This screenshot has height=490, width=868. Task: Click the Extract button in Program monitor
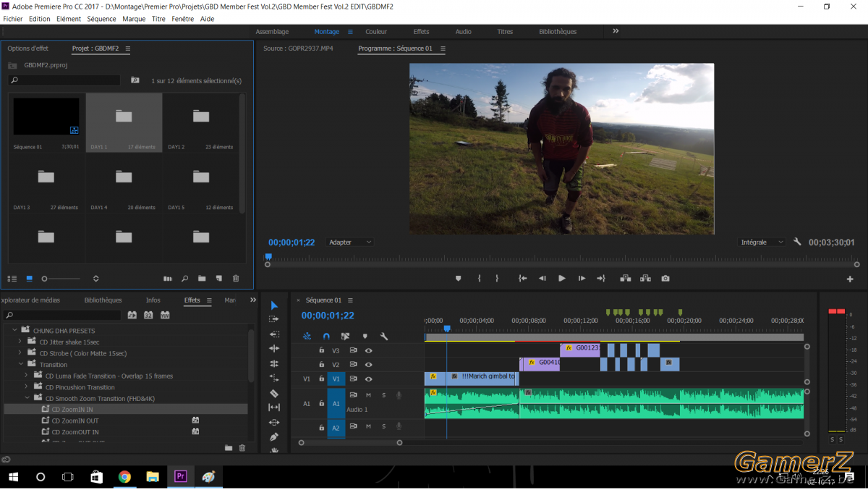[645, 279]
